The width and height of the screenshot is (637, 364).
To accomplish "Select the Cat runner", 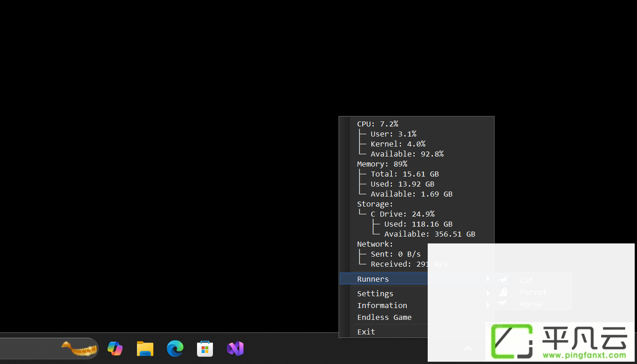I will coord(533,280).
